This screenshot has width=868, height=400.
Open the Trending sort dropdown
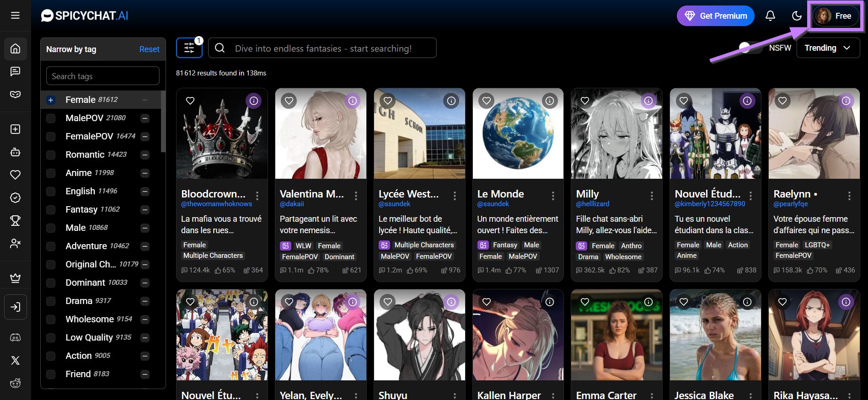pyautogui.click(x=828, y=48)
